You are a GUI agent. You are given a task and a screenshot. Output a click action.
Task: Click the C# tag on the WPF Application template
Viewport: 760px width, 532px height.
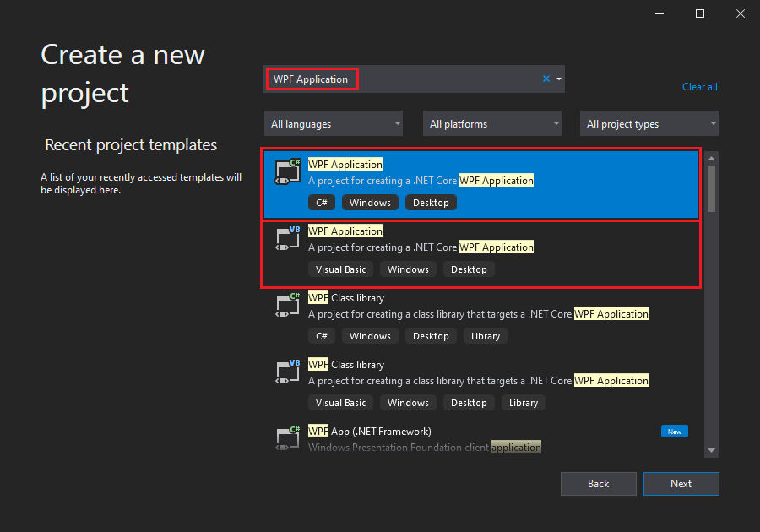point(321,202)
